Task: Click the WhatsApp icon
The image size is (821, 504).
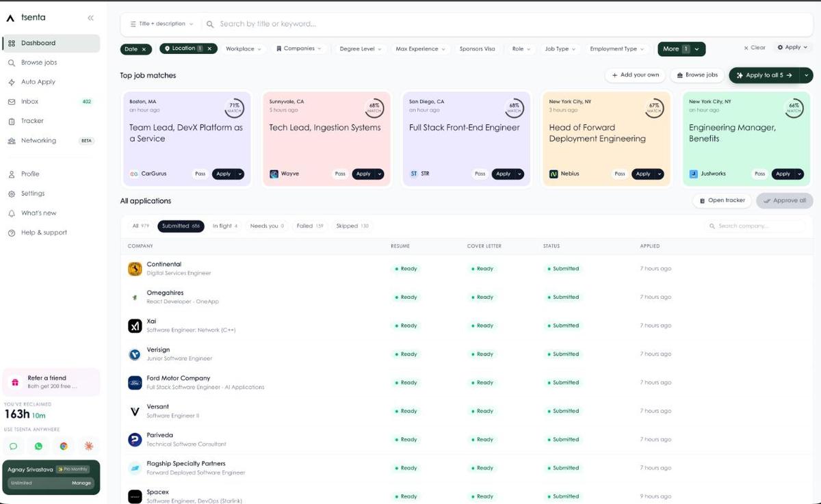Action: click(38, 446)
